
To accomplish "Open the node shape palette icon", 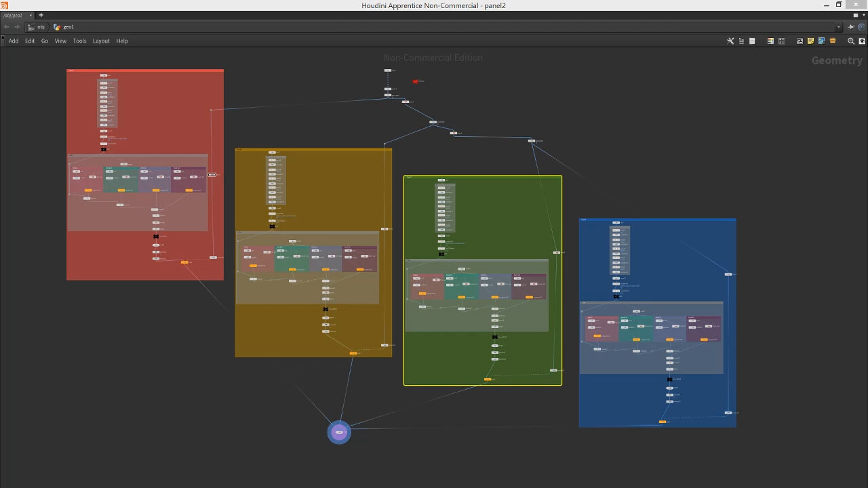I will click(781, 41).
